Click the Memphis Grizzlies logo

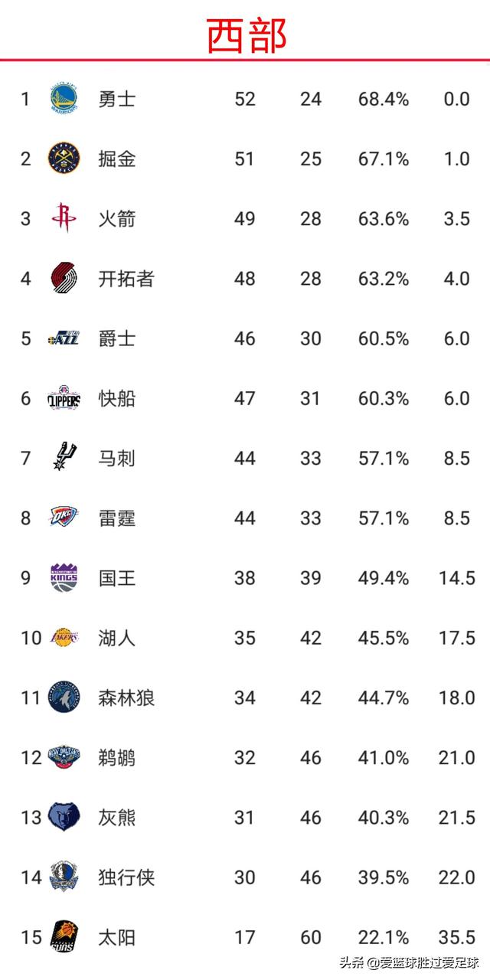pyautogui.click(x=64, y=817)
